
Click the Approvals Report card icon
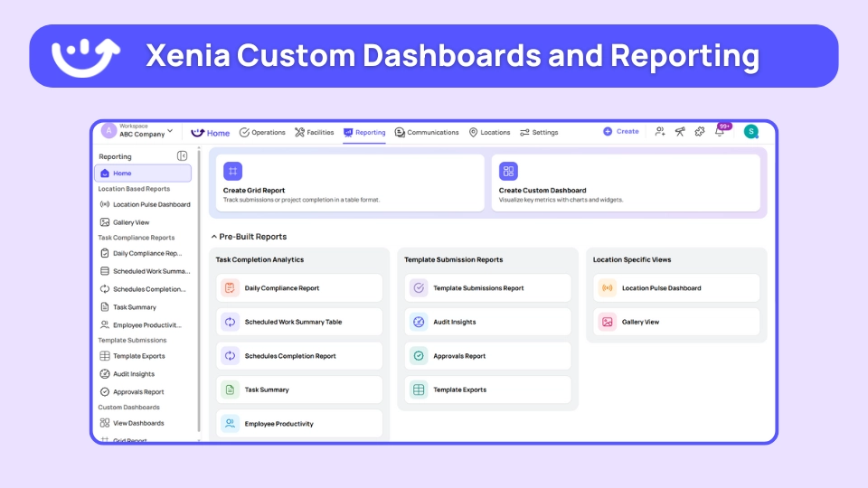point(419,356)
